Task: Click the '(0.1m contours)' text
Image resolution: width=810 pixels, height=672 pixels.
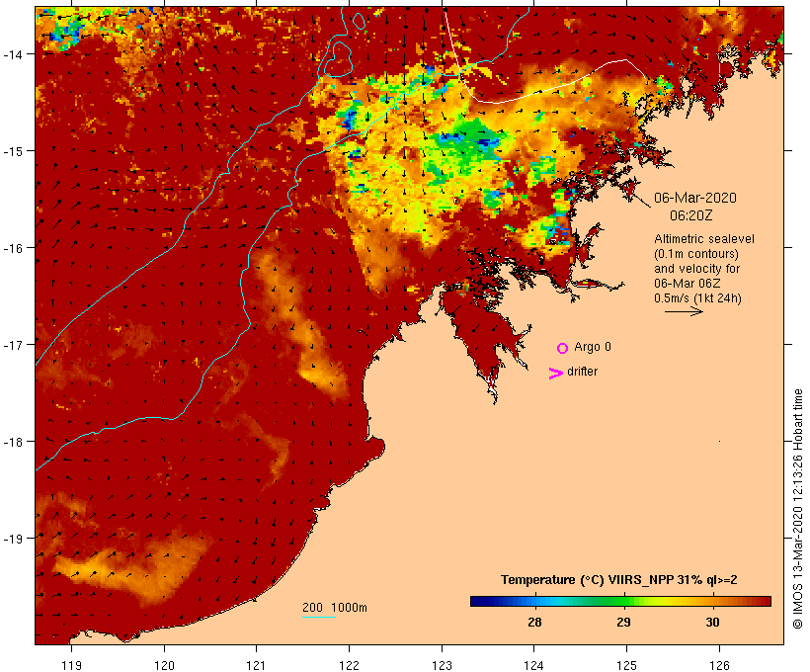Action: [695, 254]
